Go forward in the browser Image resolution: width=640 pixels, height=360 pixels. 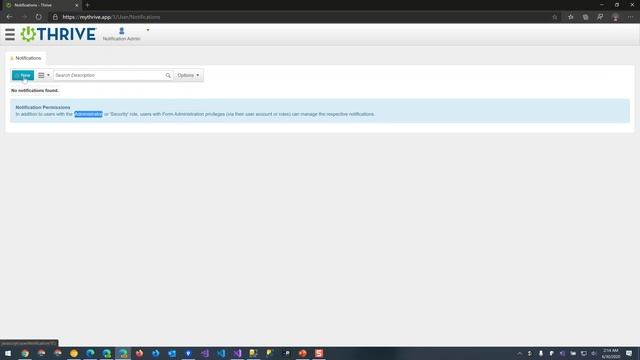click(x=24, y=17)
